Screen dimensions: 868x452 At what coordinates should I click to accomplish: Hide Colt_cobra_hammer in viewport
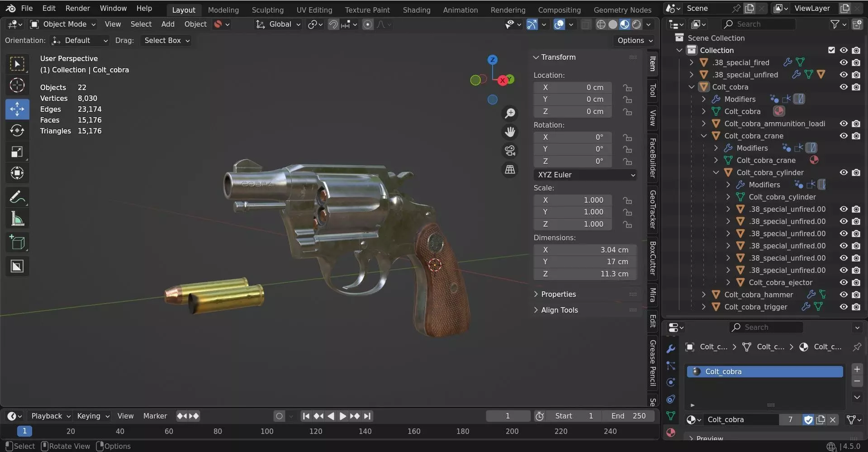tap(844, 295)
